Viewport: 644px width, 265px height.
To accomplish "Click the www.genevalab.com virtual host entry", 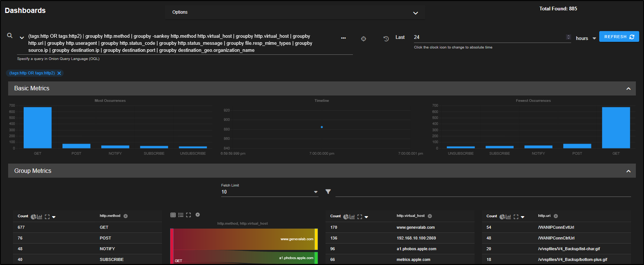I will (x=415, y=227).
